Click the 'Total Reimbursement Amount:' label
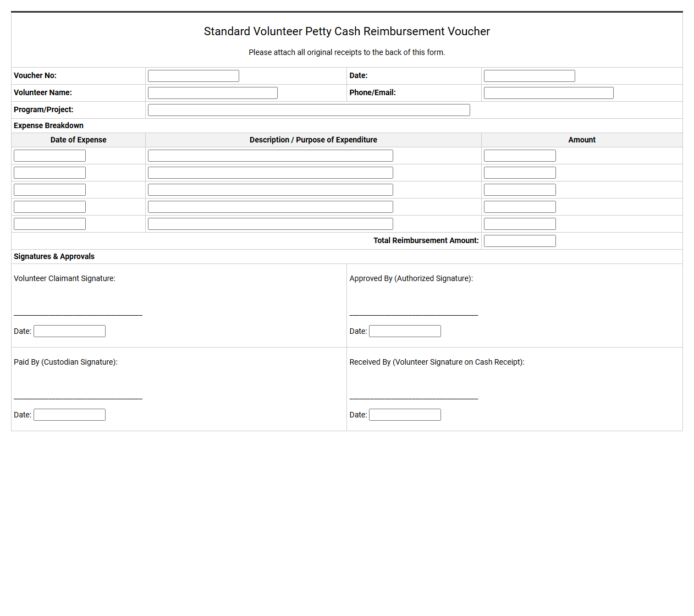Screen dimensions: 694x616 point(426,240)
